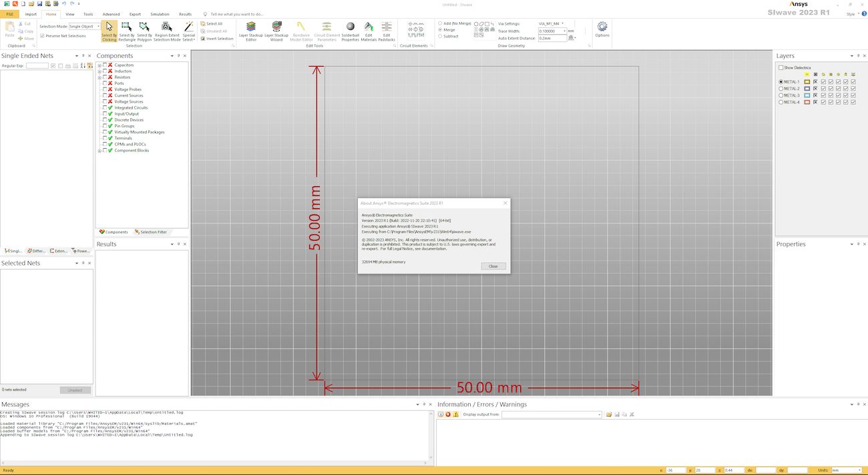This screenshot has height=475, width=868.
Task: Open the Layer Stackup Editor
Action: tap(251, 30)
